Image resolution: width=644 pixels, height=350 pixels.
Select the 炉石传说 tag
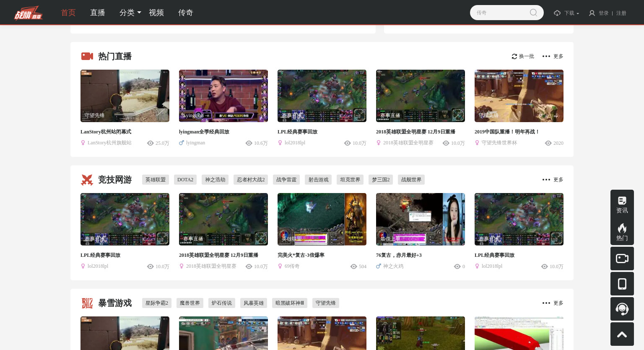pyautogui.click(x=222, y=303)
